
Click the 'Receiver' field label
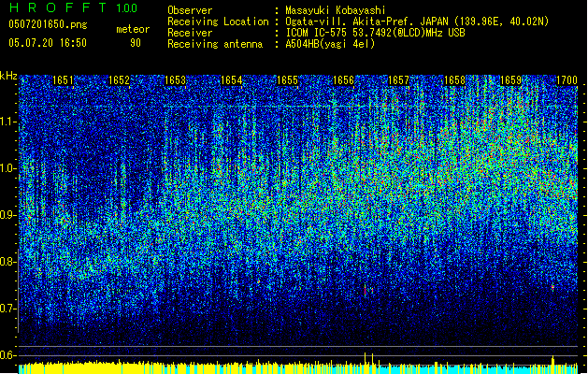(x=190, y=33)
